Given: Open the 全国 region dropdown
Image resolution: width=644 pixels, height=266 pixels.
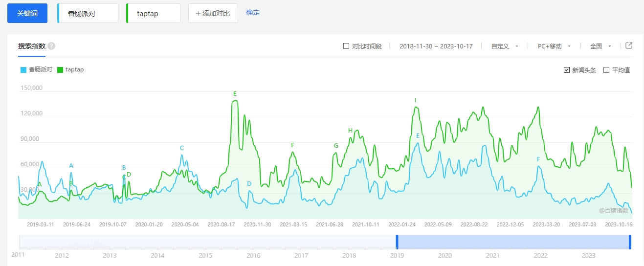Looking at the screenshot, I should point(601,46).
